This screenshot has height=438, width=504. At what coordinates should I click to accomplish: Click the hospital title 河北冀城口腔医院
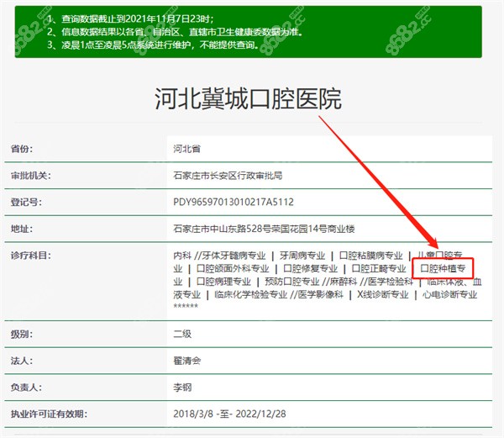[x=249, y=100]
